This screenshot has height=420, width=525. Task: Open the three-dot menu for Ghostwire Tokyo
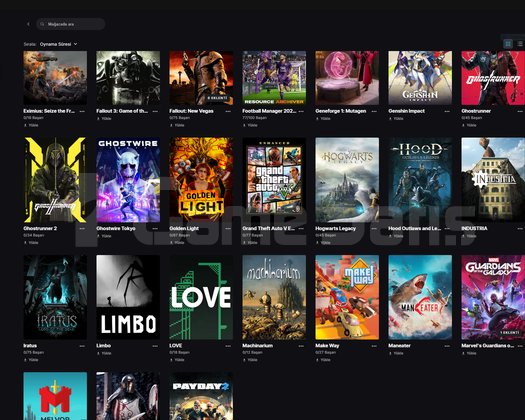[155, 228]
